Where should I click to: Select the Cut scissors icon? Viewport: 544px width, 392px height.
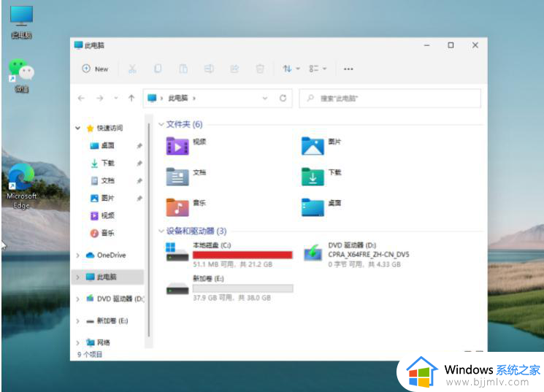point(132,69)
